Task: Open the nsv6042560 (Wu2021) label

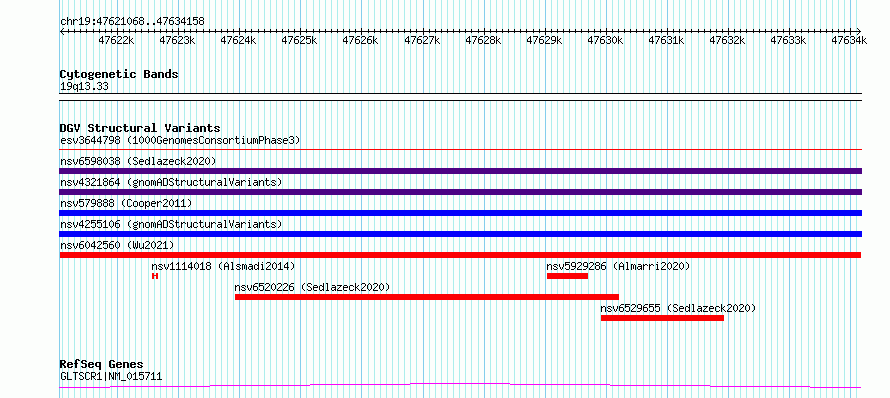Action: click(x=117, y=245)
